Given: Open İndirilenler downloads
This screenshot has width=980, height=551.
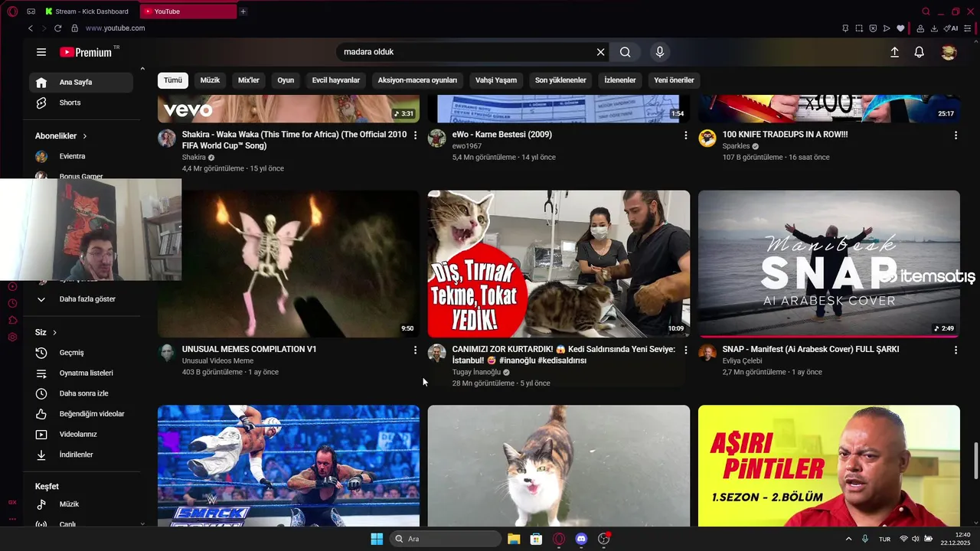Looking at the screenshot, I should (81, 455).
